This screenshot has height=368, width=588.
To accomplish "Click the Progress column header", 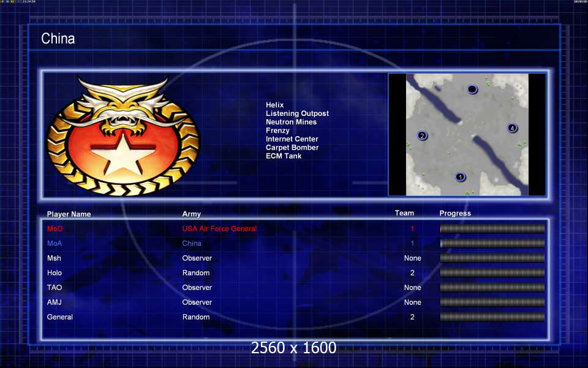I will click(x=455, y=213).
